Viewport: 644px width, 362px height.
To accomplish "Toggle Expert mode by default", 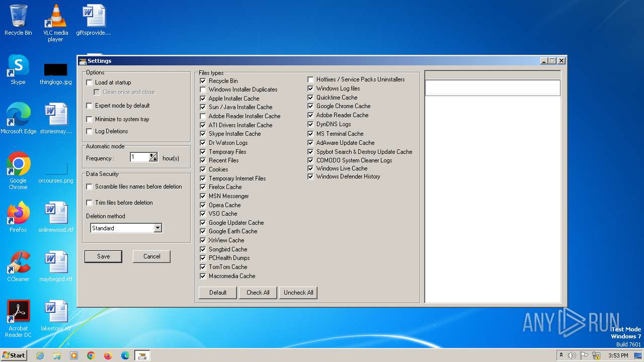I will (90, 106).
